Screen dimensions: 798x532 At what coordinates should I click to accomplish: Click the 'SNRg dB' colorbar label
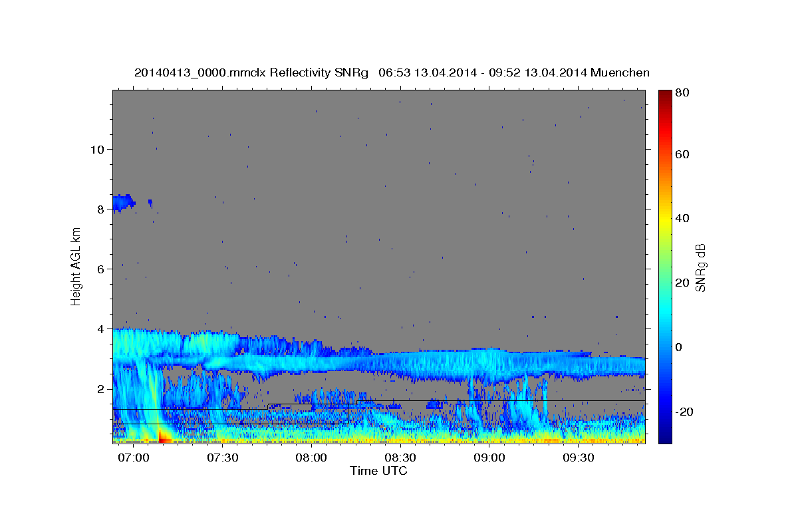(700, 267)
